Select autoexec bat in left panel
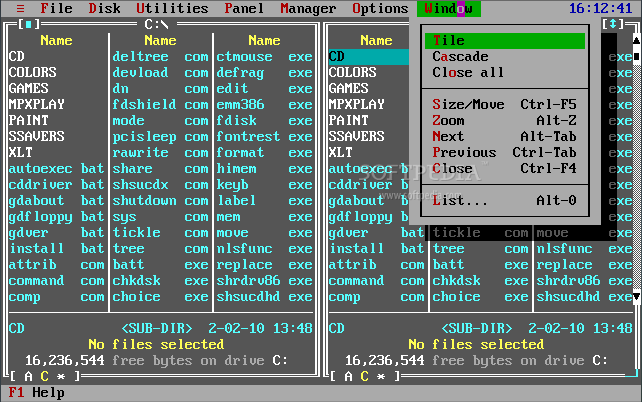This screenshot has height=402, width=642. (57, 168)
